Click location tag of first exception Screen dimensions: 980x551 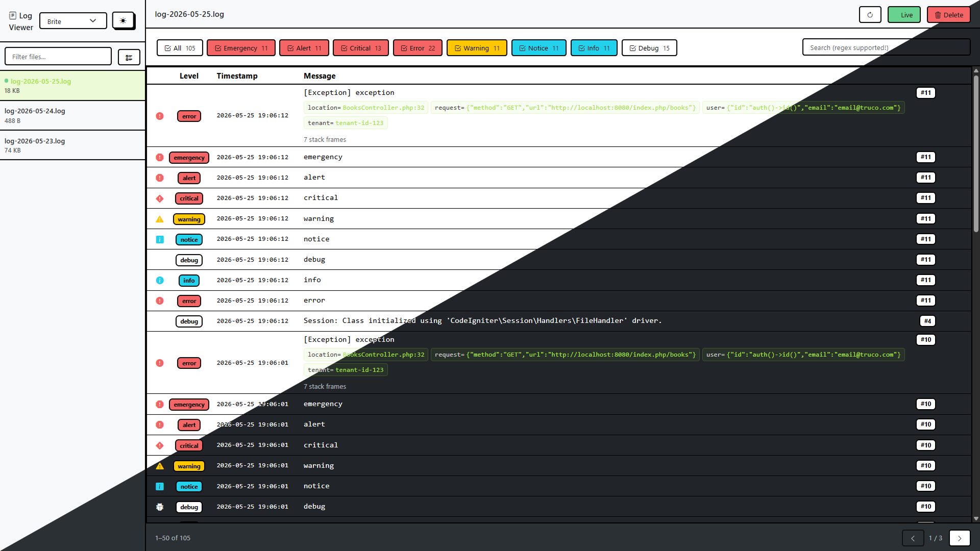(366, 108)
